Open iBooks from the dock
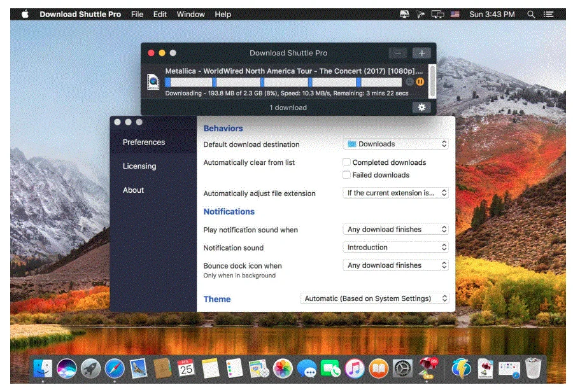This screenshot has height=392, width=573. tap(379, 368)
